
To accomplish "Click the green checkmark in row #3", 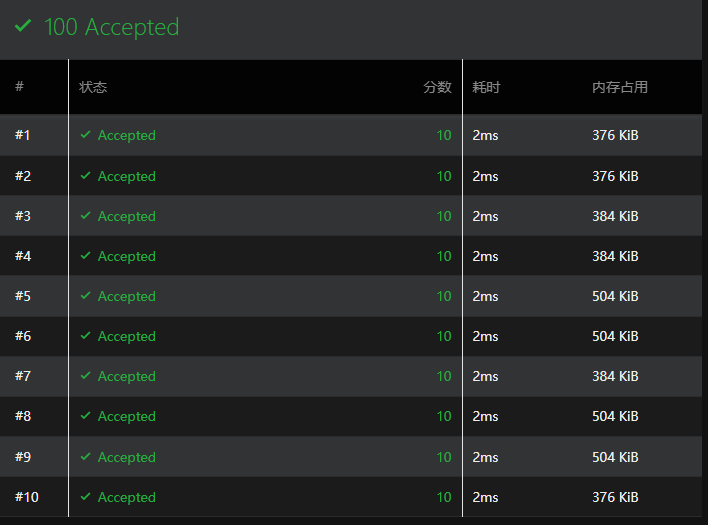I will tap(85, 215).
